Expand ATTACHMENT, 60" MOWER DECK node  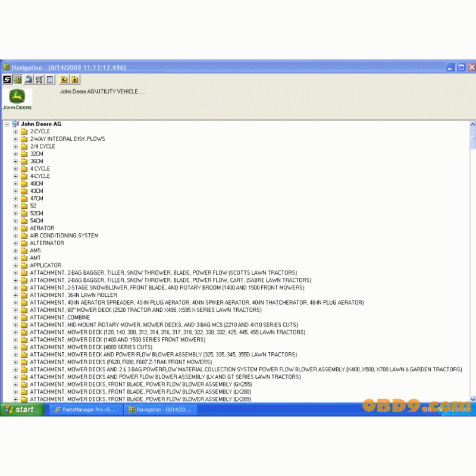pos(15,310)
